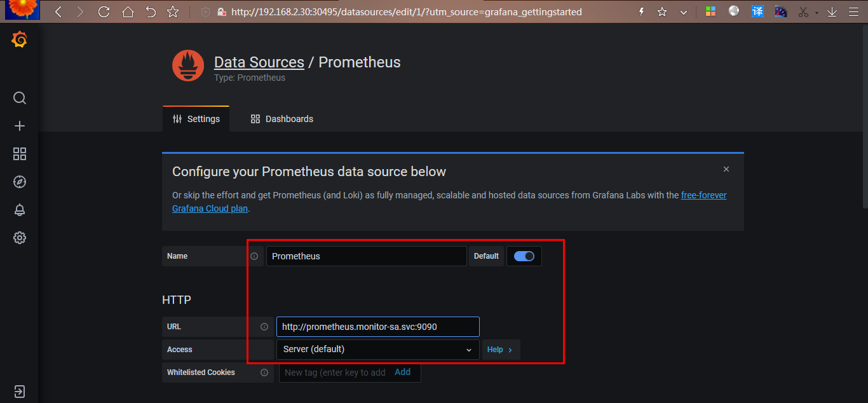Click the browser profile avatar in top-left corner

pyautogui.click(x=23, y=10)
